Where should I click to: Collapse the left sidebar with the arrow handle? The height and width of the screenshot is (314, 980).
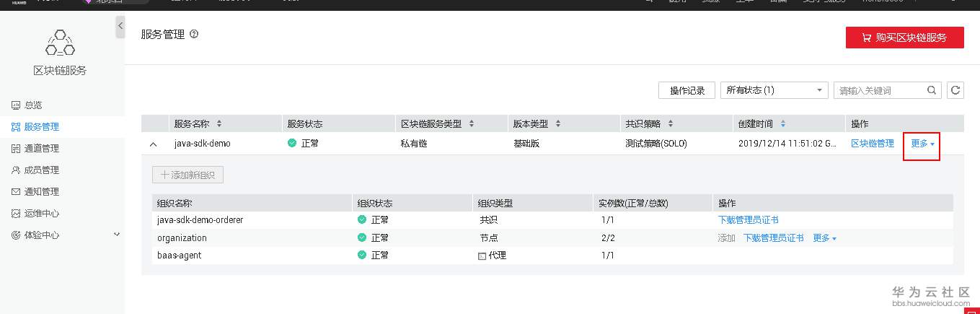tap(120, 26)
